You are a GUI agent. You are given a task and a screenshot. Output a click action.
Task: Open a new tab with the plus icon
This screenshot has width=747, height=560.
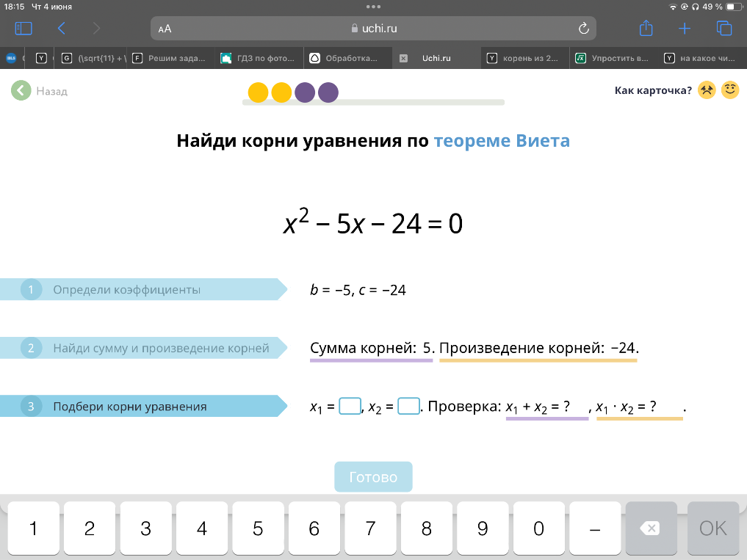(685, 29)
